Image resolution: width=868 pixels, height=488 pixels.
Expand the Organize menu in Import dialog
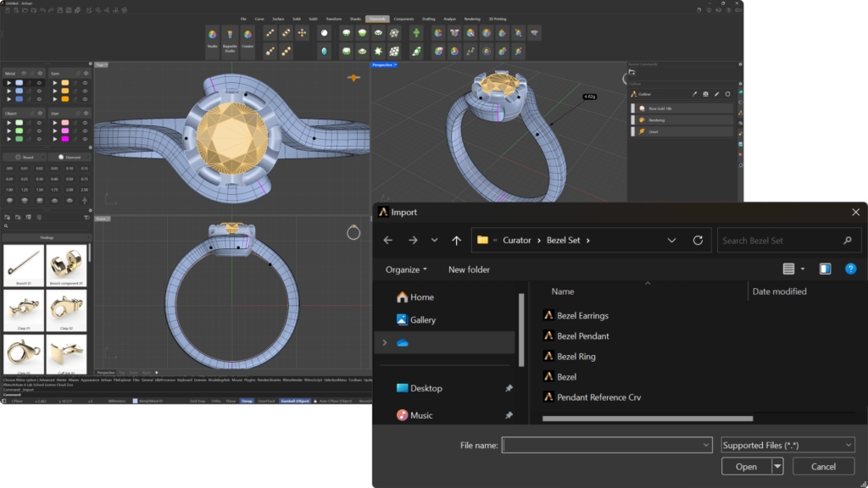[x=406, y=269]
